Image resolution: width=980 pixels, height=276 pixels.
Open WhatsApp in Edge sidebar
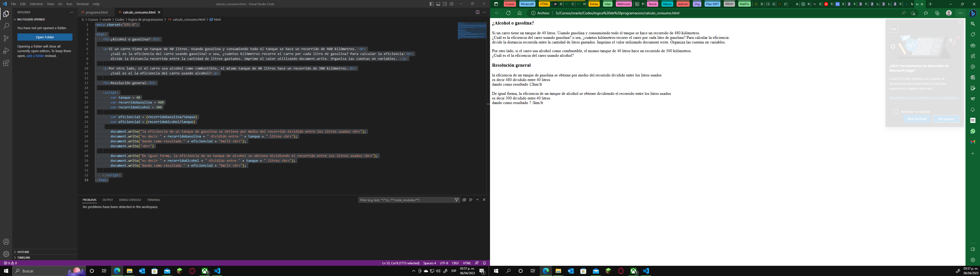(973, 131)
